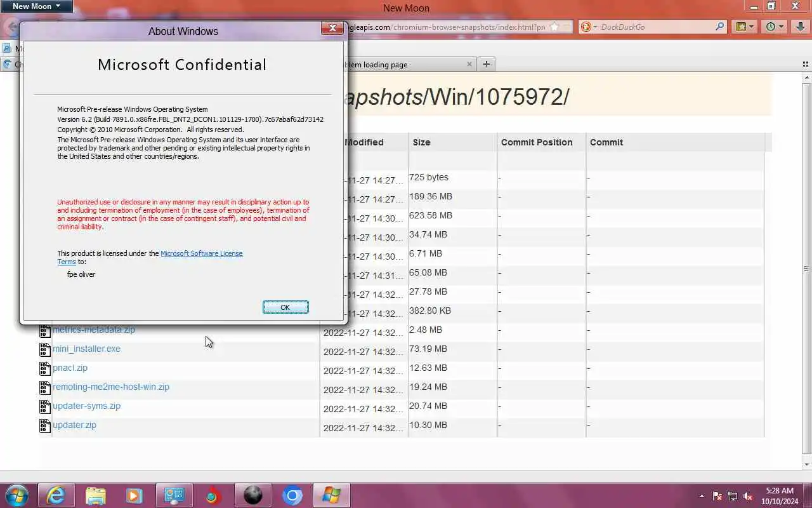Download mini_installer.exe
The image size is (812, 508).
86,349
